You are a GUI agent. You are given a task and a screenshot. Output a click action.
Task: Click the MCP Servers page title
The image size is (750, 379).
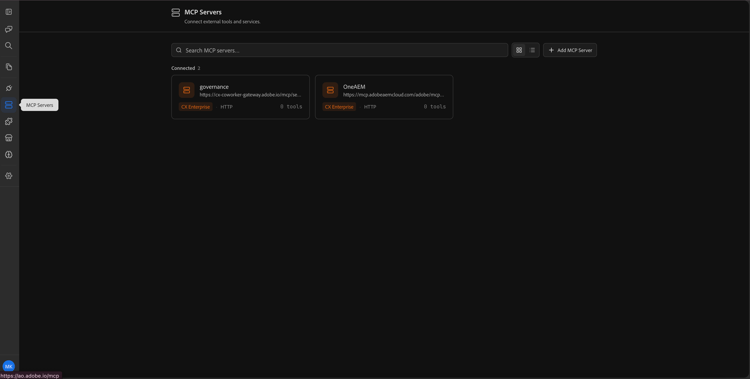203,12
